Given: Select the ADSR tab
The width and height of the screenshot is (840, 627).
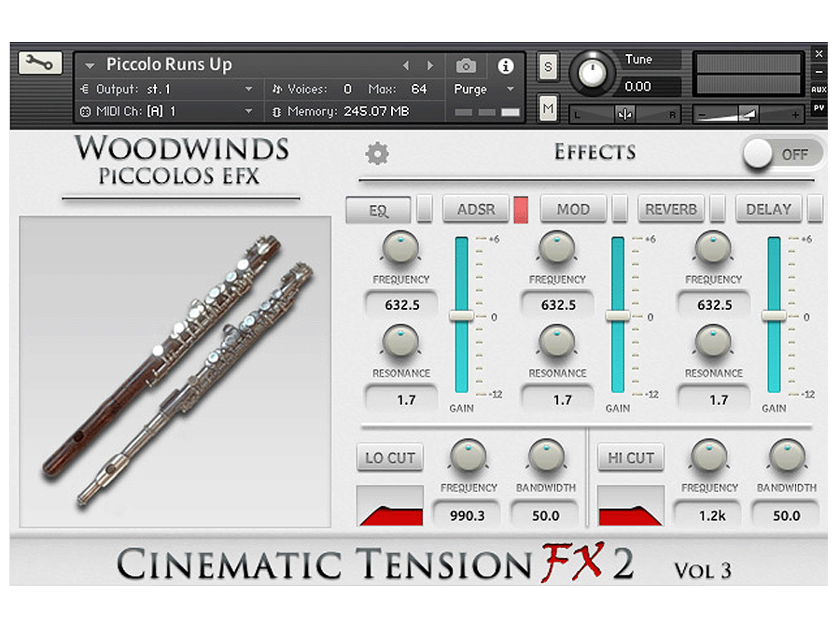Looking at the screenshot, I should (x=476, y=209).
